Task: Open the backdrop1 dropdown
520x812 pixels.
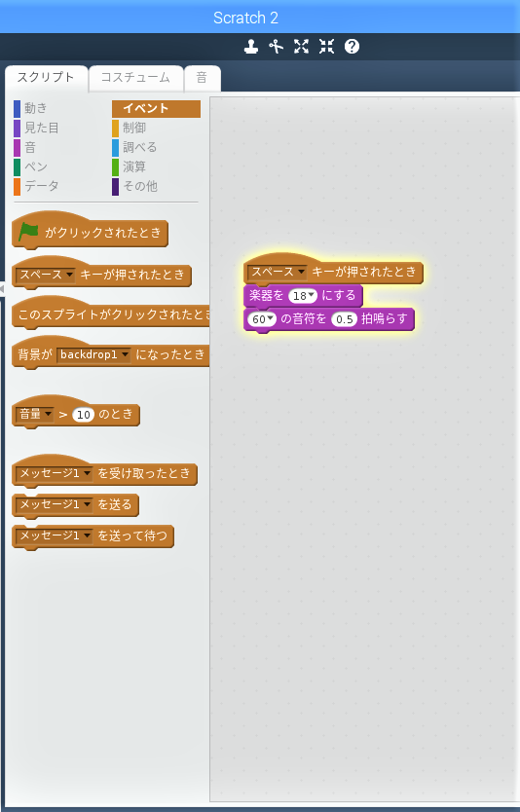Action: click(93, 354)
